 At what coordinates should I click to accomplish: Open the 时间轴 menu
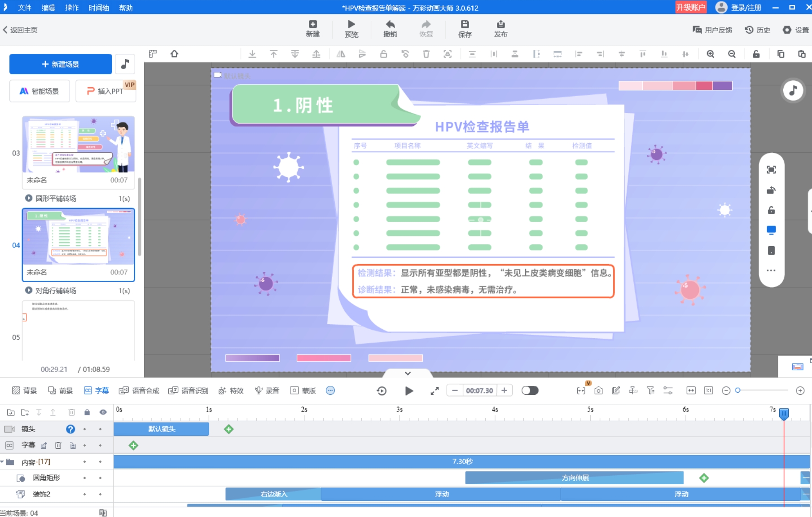coord(99,8)
